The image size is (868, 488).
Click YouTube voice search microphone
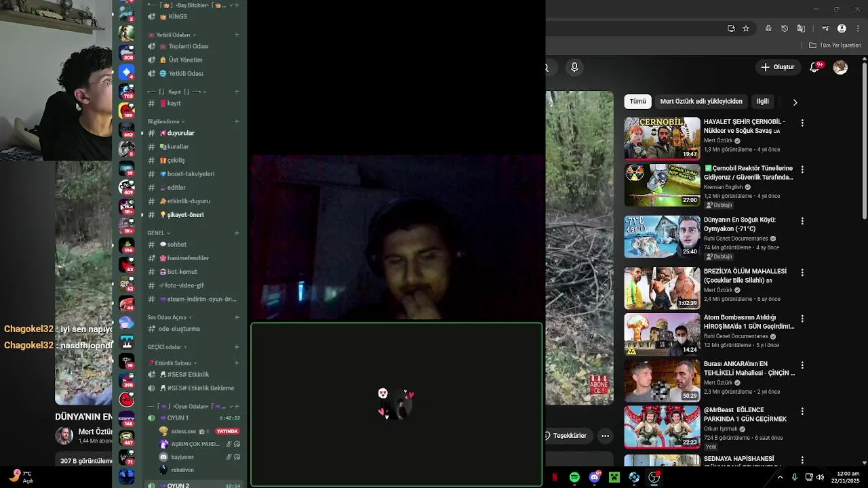pyautogui.click(x=574, y=67)
